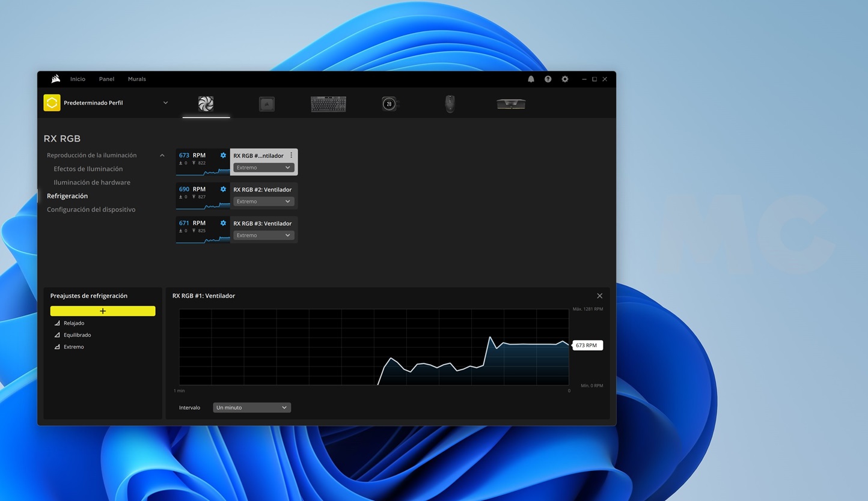
Task: Open the Panel tab
Action: (106, 79)
